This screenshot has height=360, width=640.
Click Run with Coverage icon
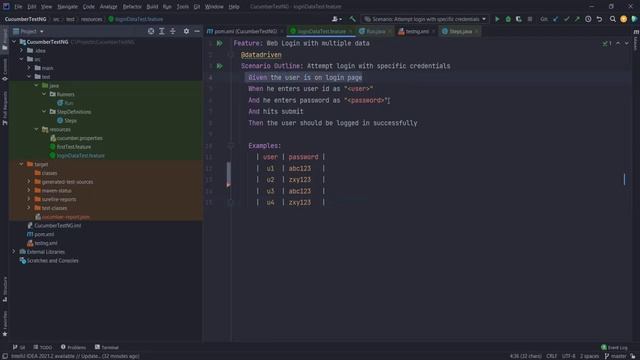coord(518,19)
